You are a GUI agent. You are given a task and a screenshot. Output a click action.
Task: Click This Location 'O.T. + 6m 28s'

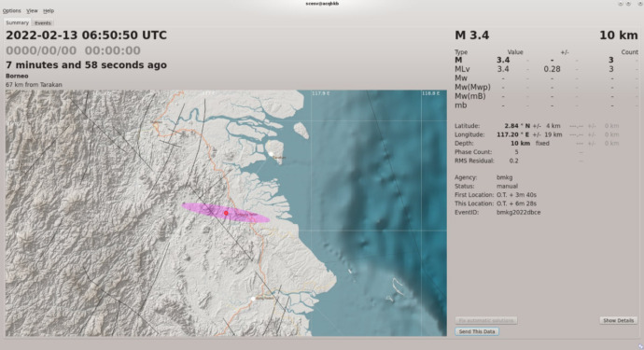516,203
